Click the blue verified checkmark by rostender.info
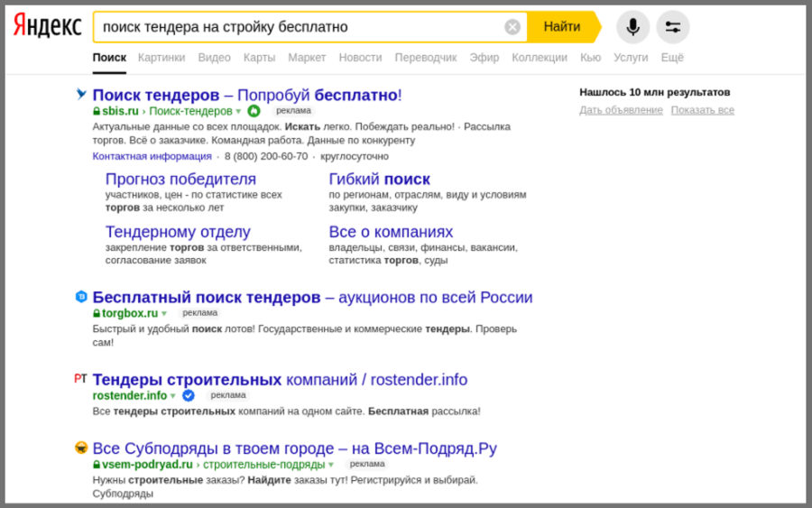 (188, 395)
